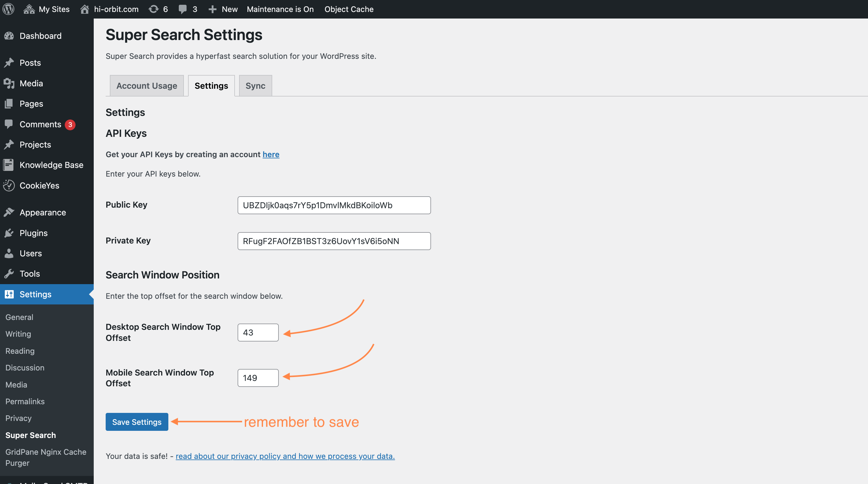Follow the 'here' account creation link
The image size is (868, 484).
point(271,154)
